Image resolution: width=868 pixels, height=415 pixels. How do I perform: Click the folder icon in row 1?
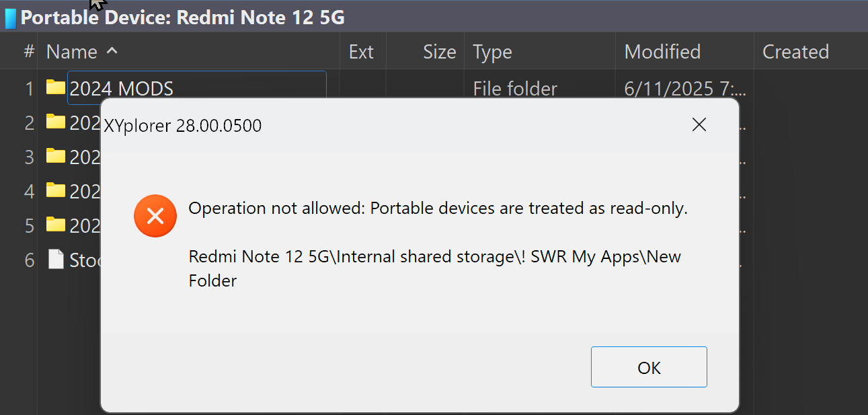click(x=56, y=87)
